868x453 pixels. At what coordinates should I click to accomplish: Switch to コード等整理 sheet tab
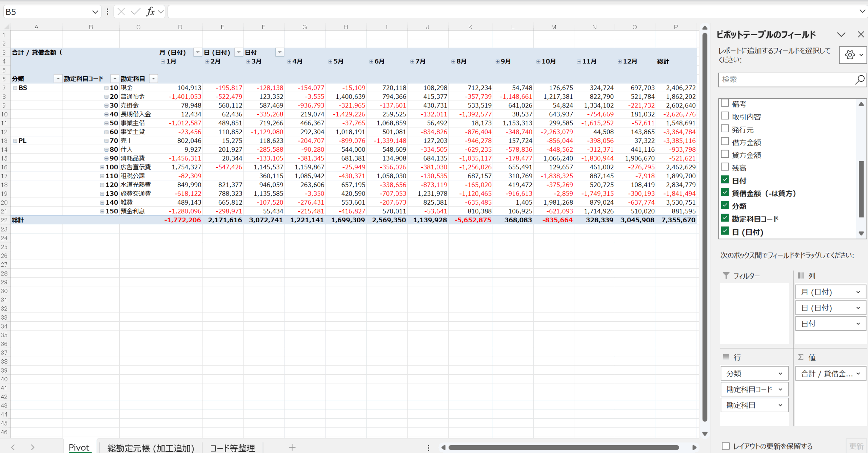233,448
